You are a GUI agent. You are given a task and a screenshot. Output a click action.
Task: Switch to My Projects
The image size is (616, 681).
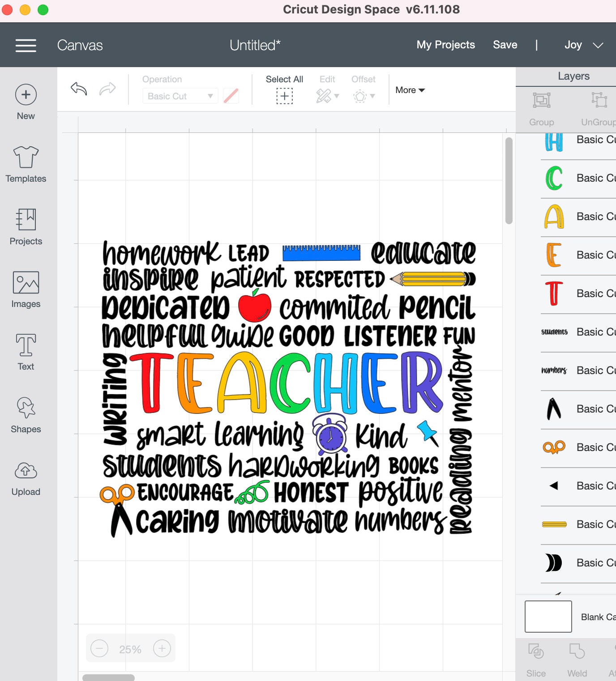(445, 45)
